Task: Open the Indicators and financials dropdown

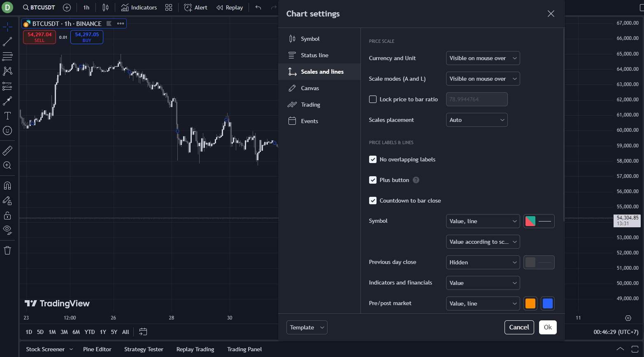Action: [x=483, y=283]
